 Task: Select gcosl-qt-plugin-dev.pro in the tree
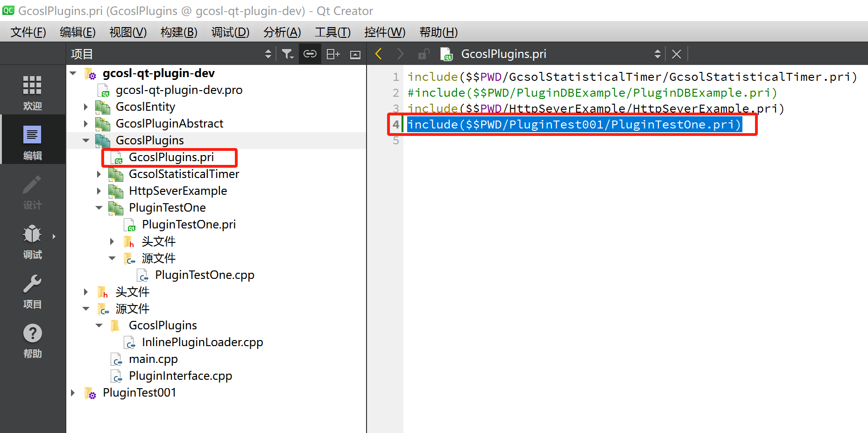[179, 90]
